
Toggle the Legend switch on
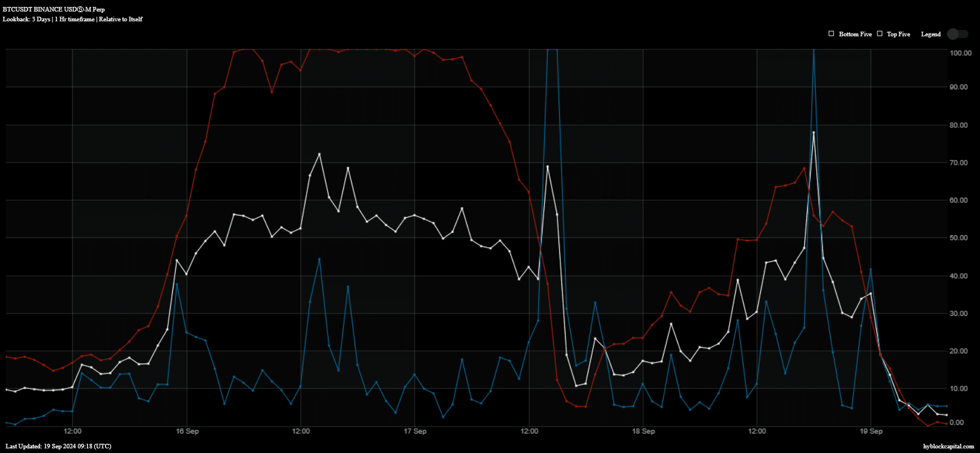point(958,34)
